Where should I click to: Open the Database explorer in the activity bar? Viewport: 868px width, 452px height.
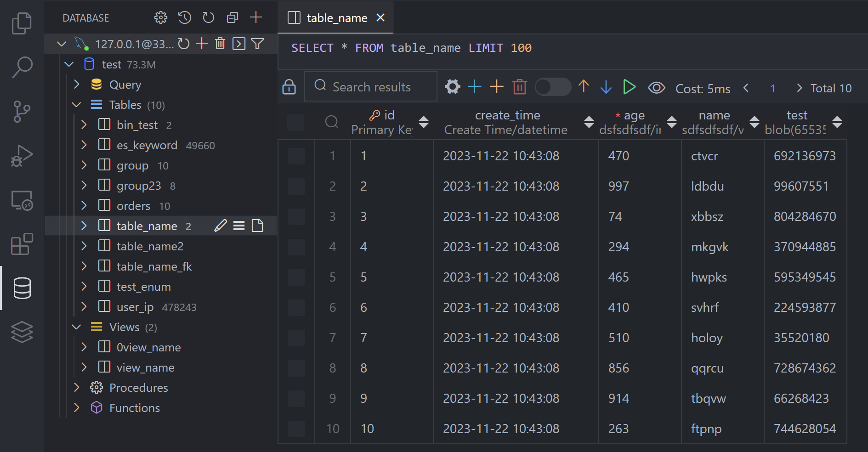click(x=22, y=288)
